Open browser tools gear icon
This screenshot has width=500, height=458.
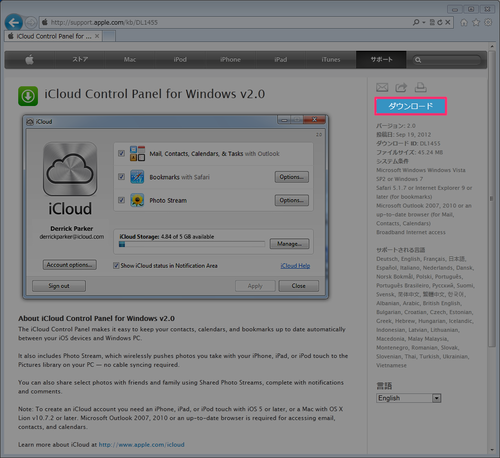point(488,22)
